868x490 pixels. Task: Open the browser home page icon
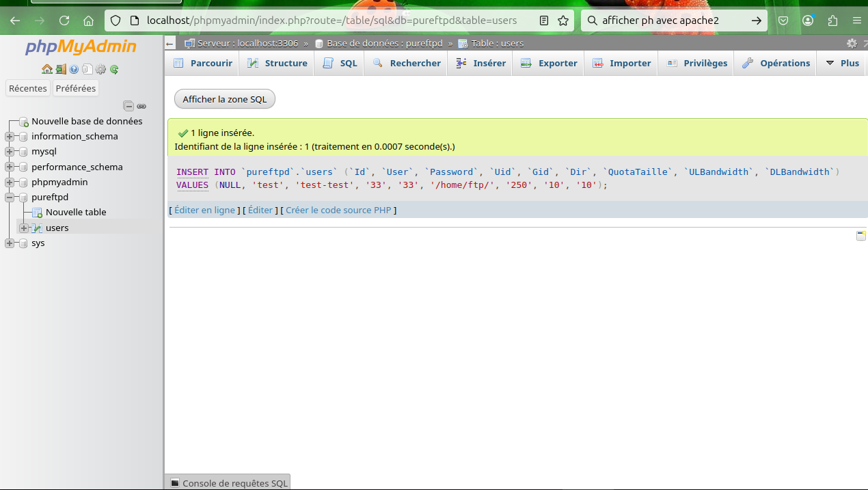point(89,21)
